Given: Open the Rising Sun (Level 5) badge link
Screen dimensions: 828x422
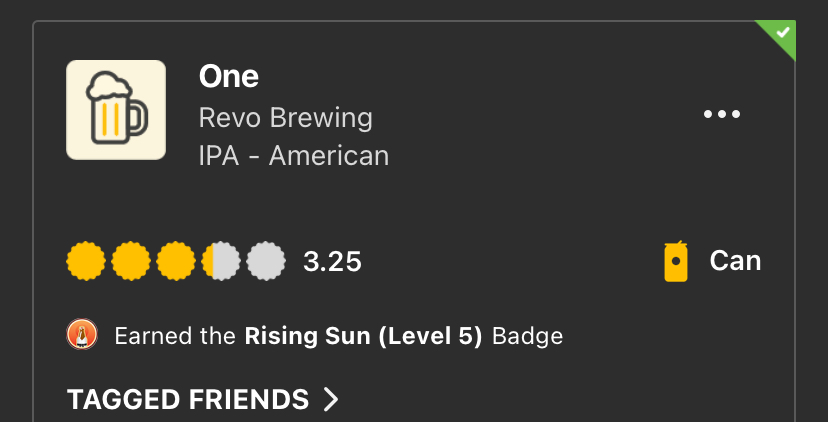Looking at the screenshot, I should click(363, 336).
